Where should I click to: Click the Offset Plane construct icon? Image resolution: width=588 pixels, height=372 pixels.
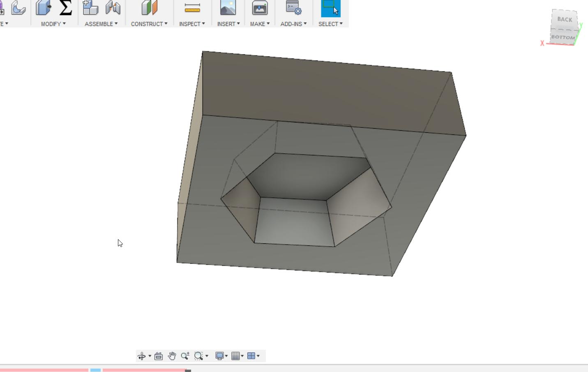(150, 8)
